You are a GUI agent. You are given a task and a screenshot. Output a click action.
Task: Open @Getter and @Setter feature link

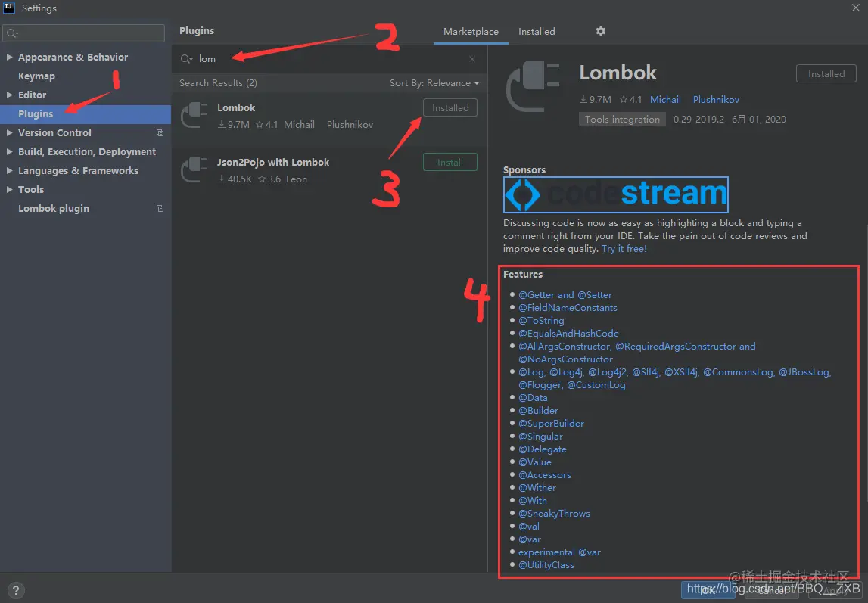pos(565,295)
